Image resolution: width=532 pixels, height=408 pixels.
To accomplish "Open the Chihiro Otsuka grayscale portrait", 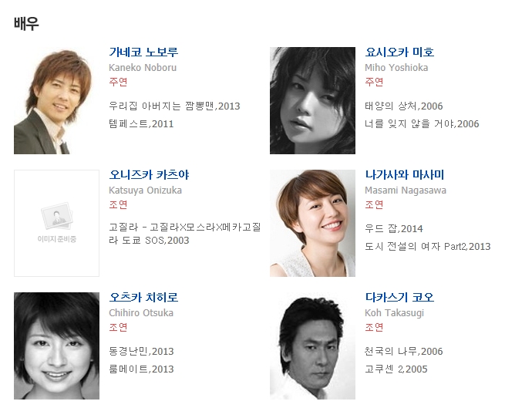I will (x=56, y=346).
